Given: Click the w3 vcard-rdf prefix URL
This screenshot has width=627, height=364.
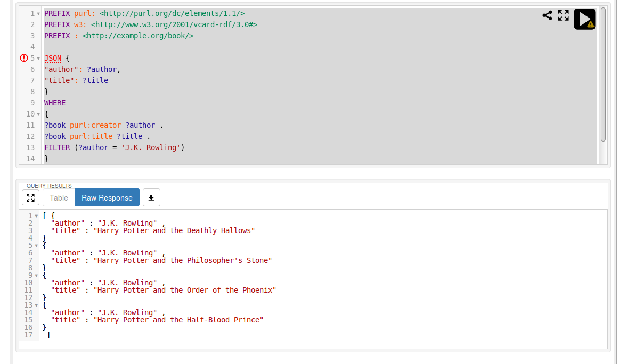Looking at the screenshot, I should pyautogui.click(x=174, y=25).
